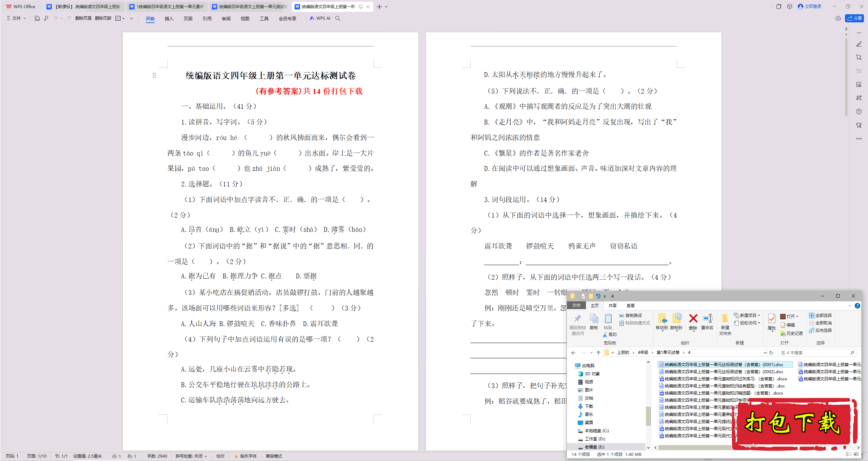Click 立即登录 login link
Screen dimensions: 868x461
pos(810,6)
